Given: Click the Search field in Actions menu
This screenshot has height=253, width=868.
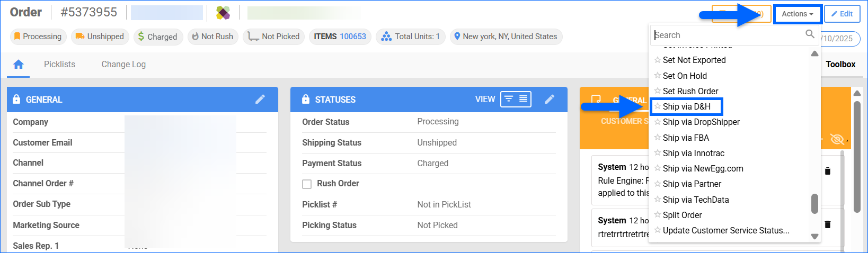Looking at the screenshot, I should (726, 35).
